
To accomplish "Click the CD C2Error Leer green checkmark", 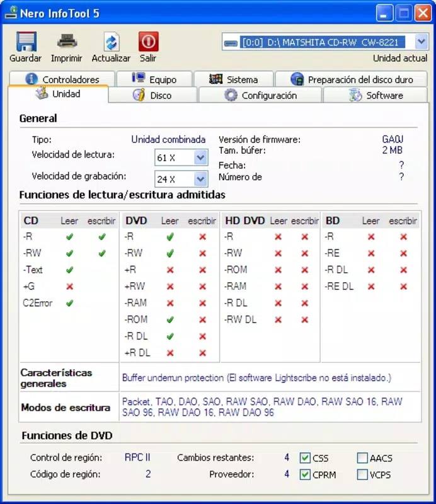I will coord(69,303).
